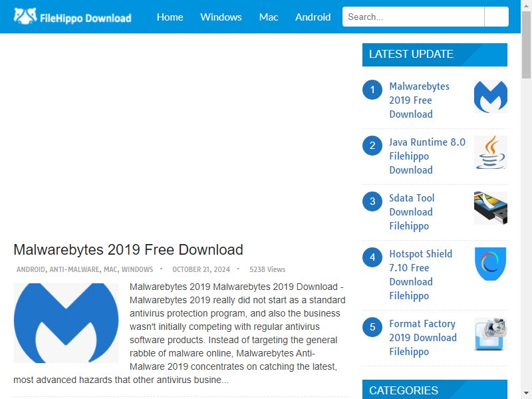Click the OCTOBER 21, 2024 date text

pyautogui.click(x=201, y=269)
